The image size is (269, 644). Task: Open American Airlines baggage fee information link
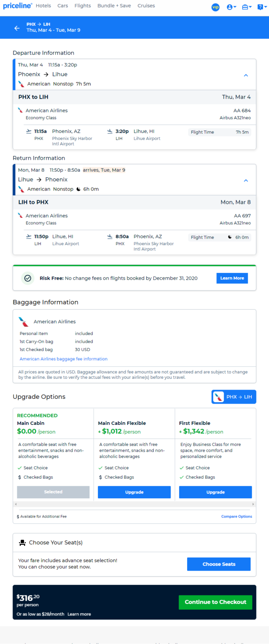63,359
